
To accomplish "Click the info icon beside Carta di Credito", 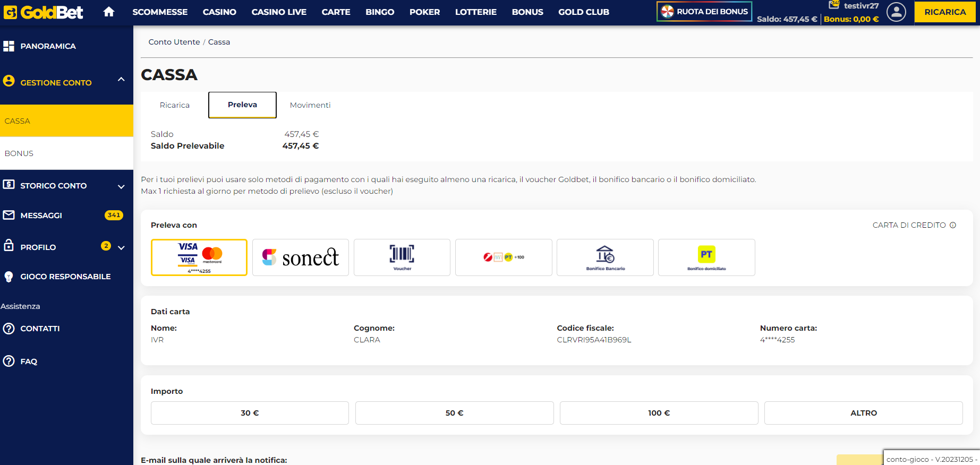I will pos(953,225).
